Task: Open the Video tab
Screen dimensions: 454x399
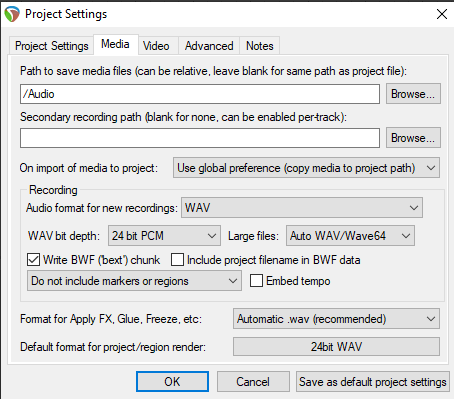Action: 156,46
